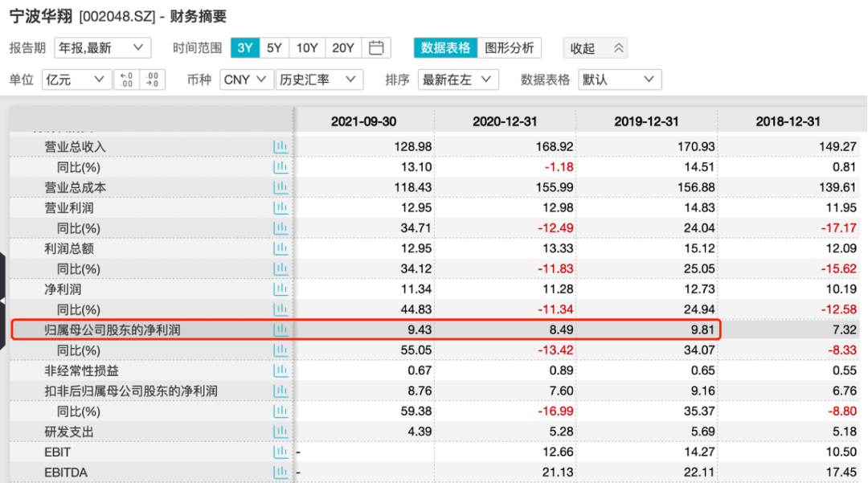Open chart icon for 非经常性损益 row
The image size is (868, 483).
tap(280, 370)
